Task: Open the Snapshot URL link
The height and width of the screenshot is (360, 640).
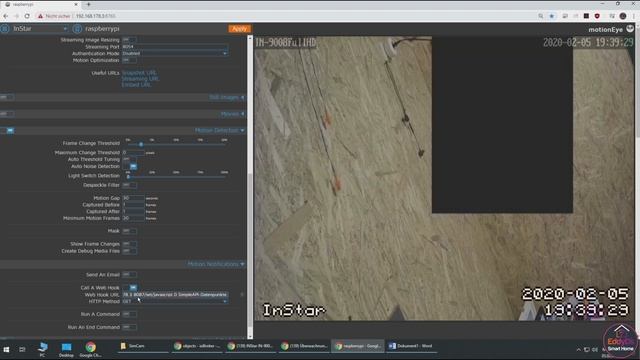Action: [139, 73]
